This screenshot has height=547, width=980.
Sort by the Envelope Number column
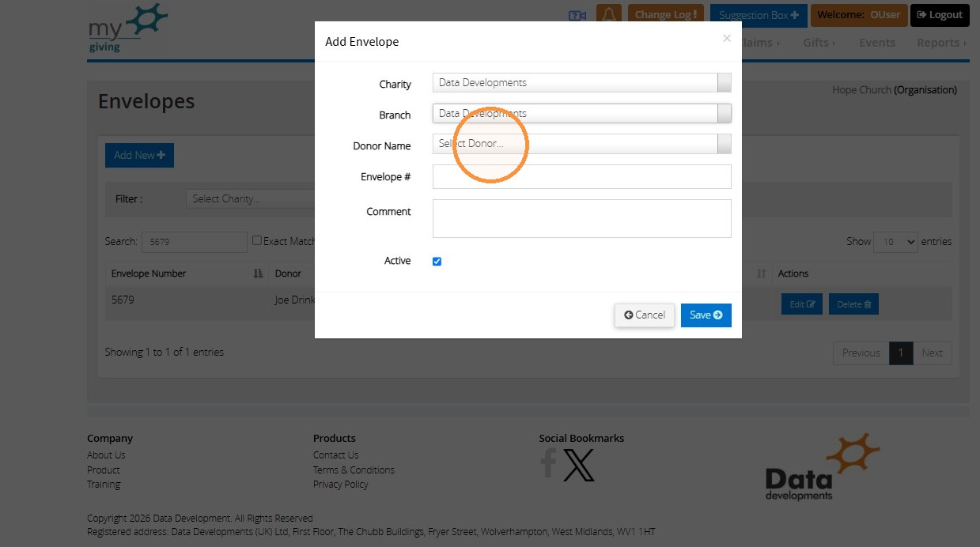tap(187, 273)
